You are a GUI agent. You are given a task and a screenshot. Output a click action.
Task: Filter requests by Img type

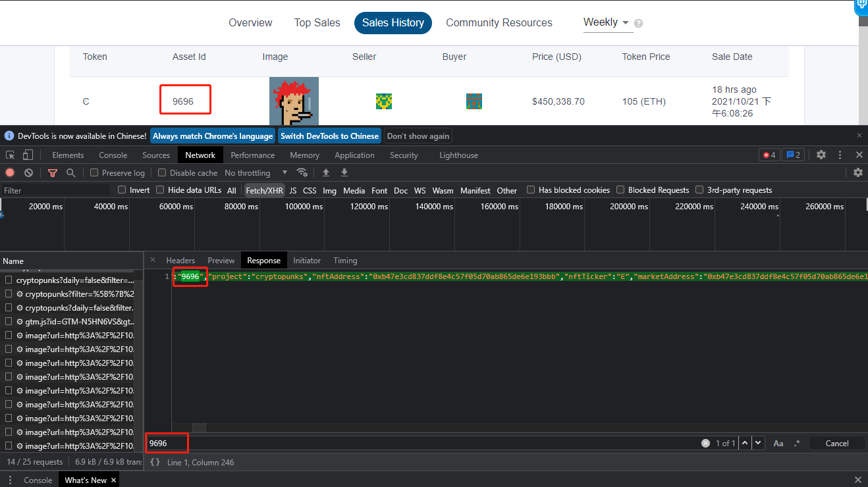coord(329,190)
